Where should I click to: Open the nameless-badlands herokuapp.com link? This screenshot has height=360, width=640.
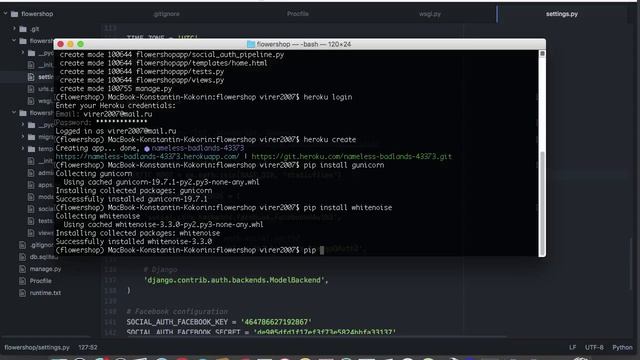pyautogui.click(x=147, y=156)
